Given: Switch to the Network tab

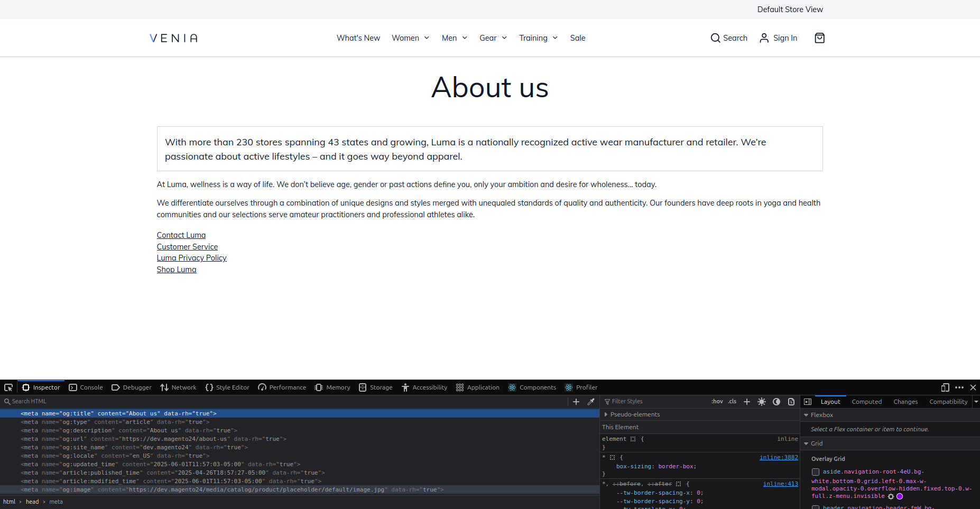Looking at the screenshot, I should pos(178,387).
